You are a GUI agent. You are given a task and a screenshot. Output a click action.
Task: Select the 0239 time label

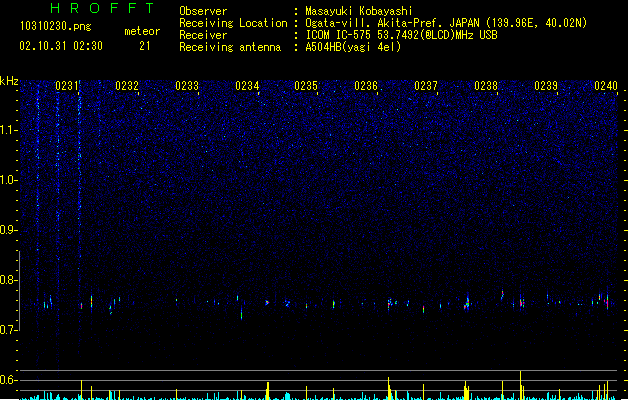546,86
